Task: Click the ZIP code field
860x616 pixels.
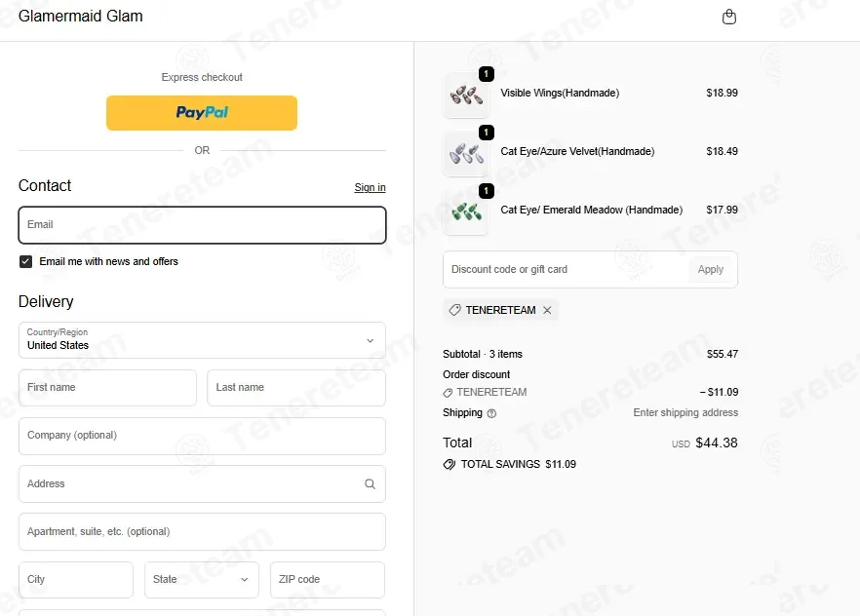Action: [328, 580]
